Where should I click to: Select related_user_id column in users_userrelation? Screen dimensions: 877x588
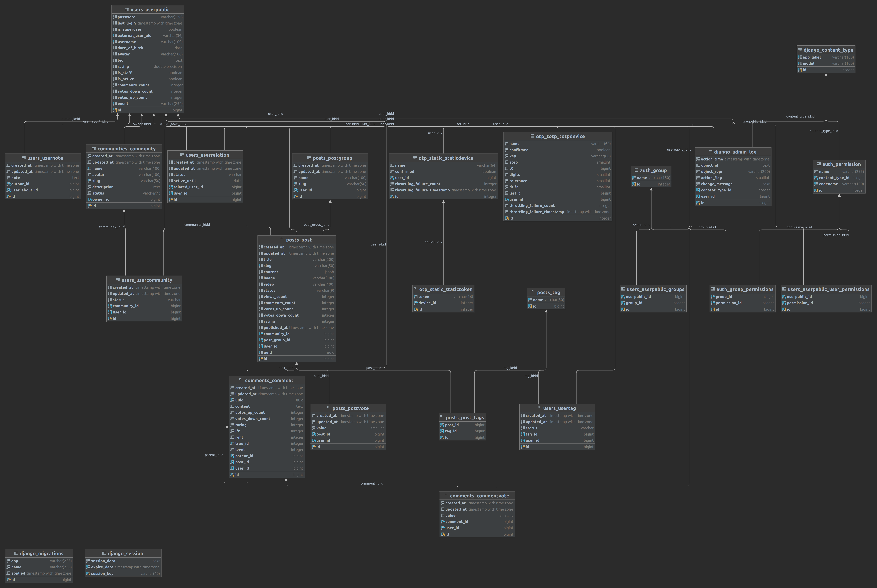206,187
